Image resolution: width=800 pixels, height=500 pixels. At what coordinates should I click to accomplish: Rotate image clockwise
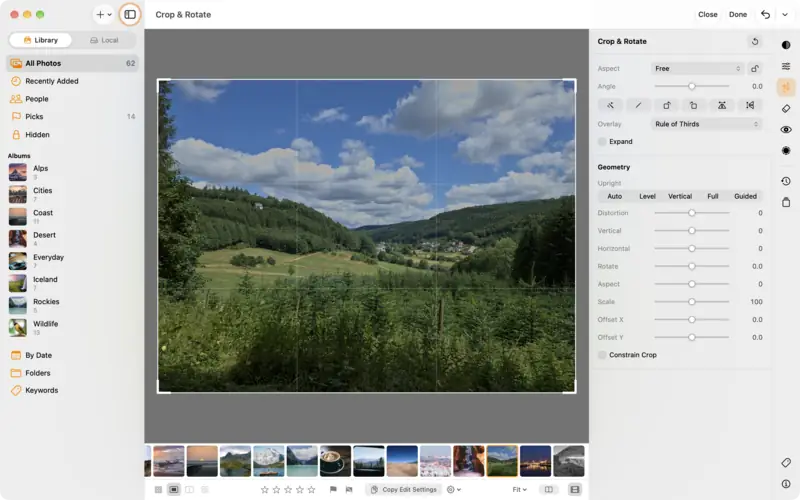coord(666,105)
